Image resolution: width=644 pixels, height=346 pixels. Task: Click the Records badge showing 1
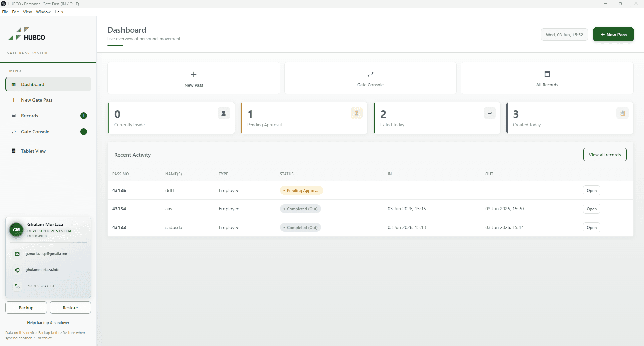tap(84, 116)
